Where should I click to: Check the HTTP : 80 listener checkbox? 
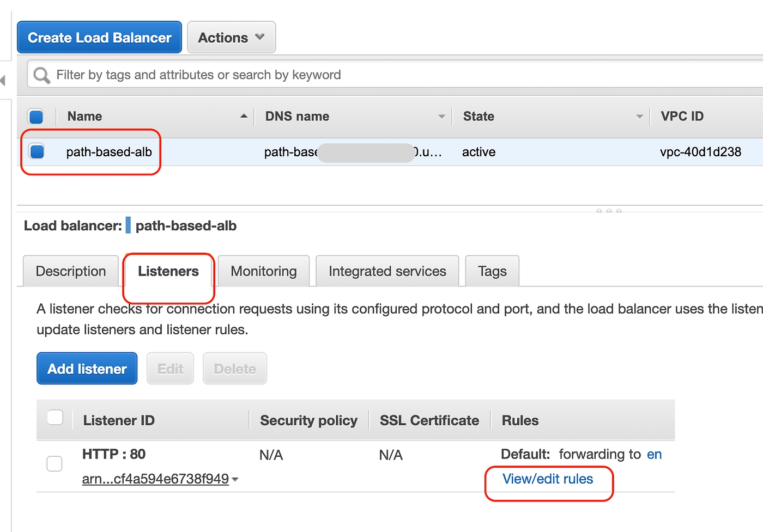click(x=55, y=464)
